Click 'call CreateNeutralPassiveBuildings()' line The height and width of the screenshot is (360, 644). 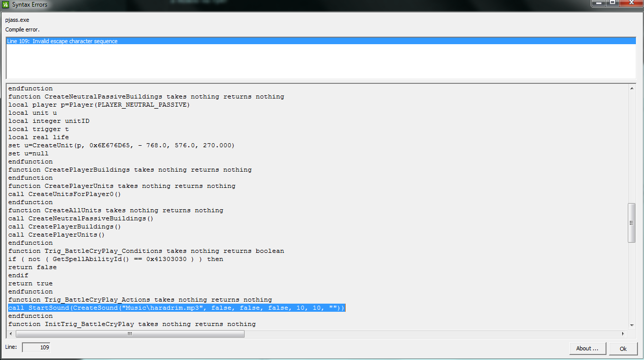tap(81, 218)
